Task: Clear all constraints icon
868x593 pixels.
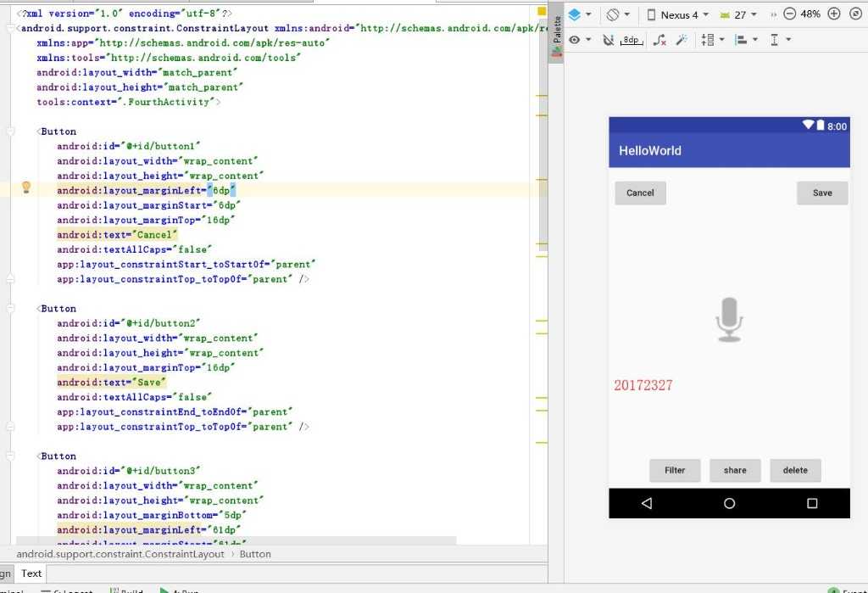Action: [659, 40]
